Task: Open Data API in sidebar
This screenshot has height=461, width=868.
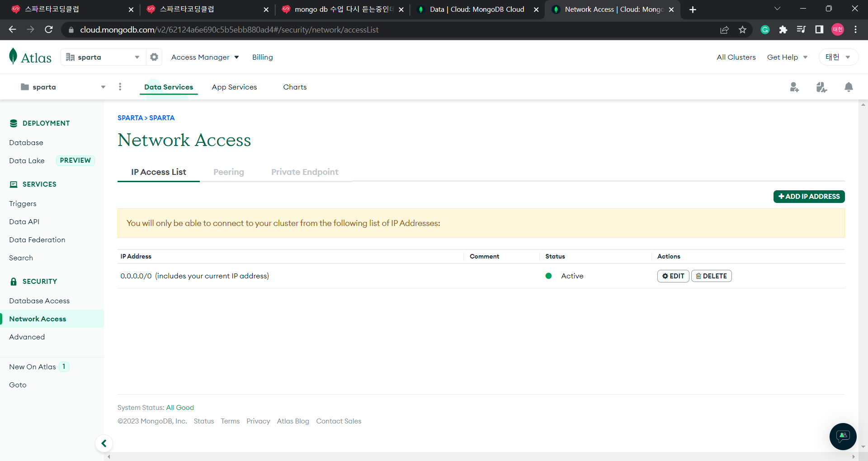Action: (24, 221)
